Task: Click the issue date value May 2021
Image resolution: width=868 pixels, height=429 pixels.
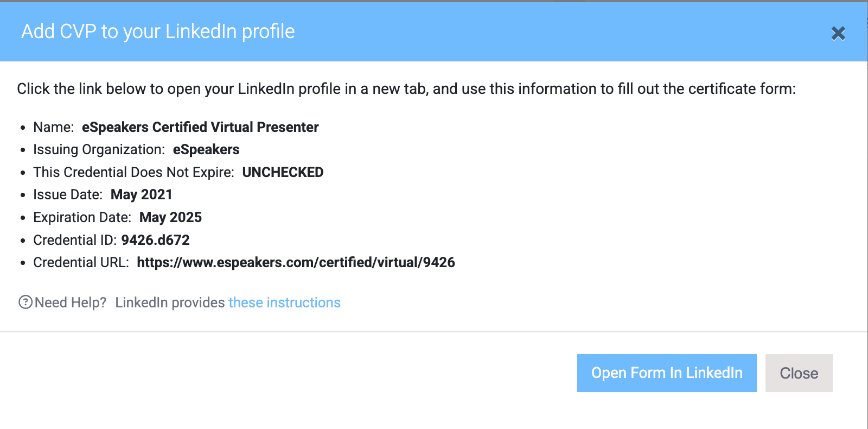Action: pyautogui.click(x=142, y=195)
